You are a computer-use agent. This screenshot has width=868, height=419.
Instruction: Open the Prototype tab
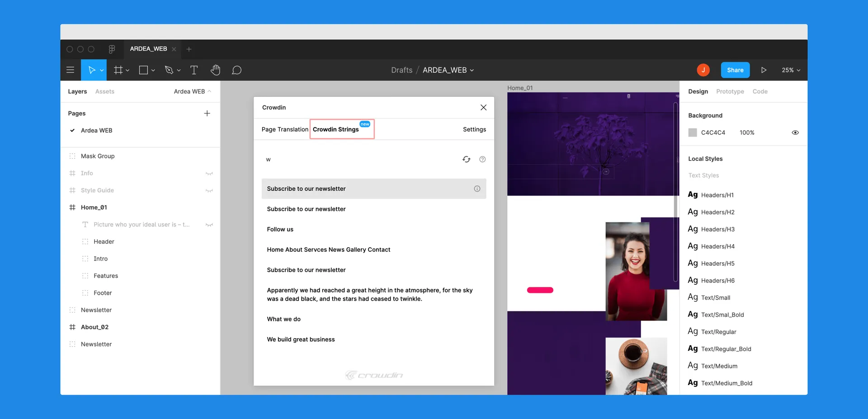pos(730,91)
